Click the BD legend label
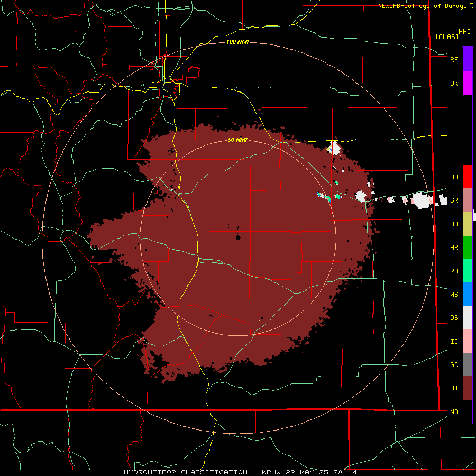The width and height of the screenshot is (476, 476). coord(454,224)
